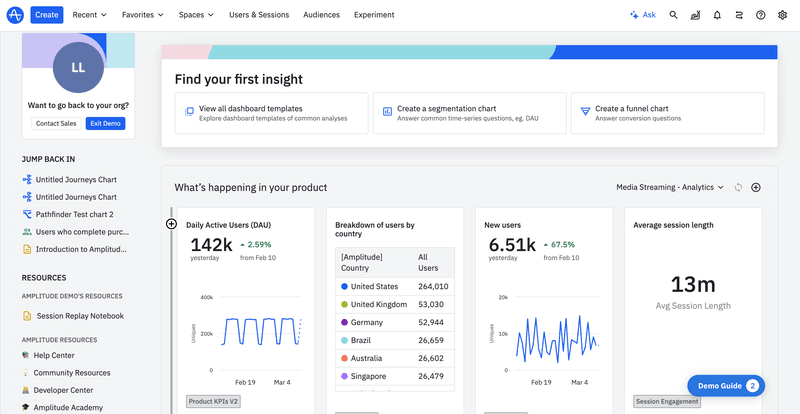Click the Ask AI sparkle button
This screenshot has width=800, height=414.
click(643, 15)
